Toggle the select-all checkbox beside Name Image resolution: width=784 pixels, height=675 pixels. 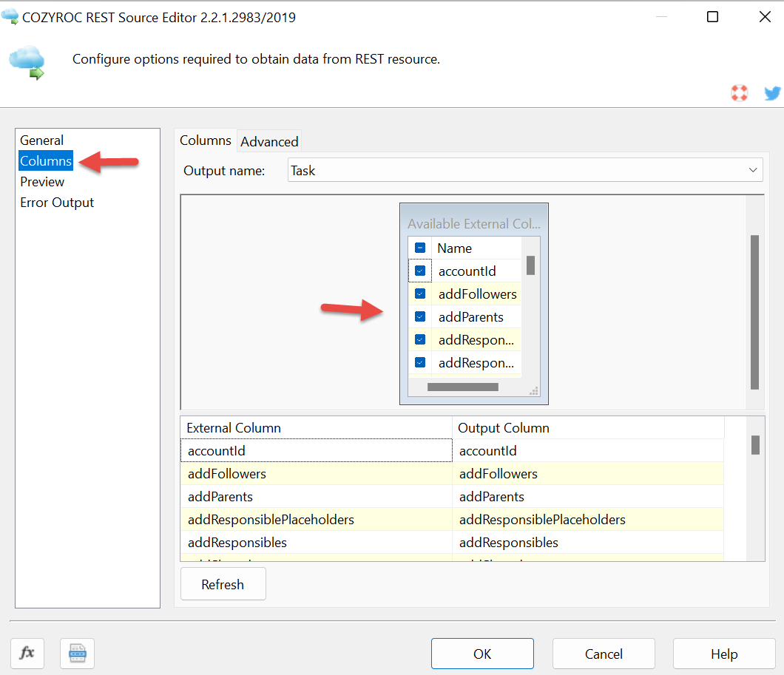pyautogui.click(x=420, y=248)
